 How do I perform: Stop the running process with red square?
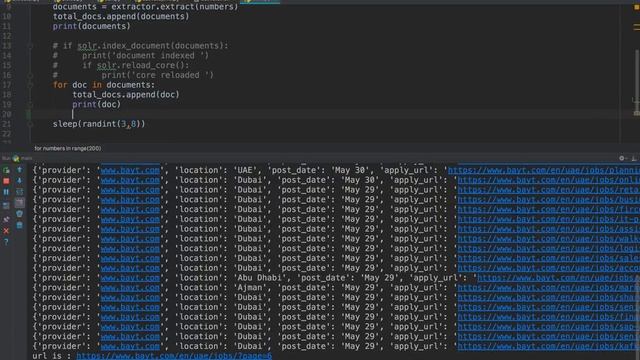(x=6, y=181)
